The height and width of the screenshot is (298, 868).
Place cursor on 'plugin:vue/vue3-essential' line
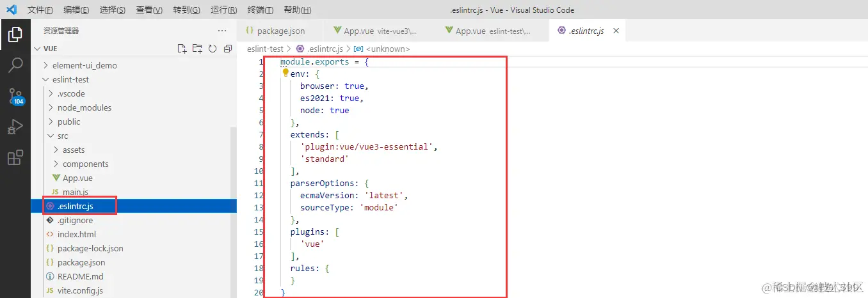(369, 146)
